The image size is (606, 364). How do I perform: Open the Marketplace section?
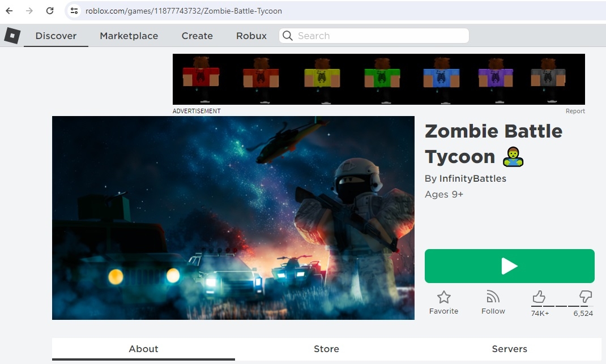point(129,36)
